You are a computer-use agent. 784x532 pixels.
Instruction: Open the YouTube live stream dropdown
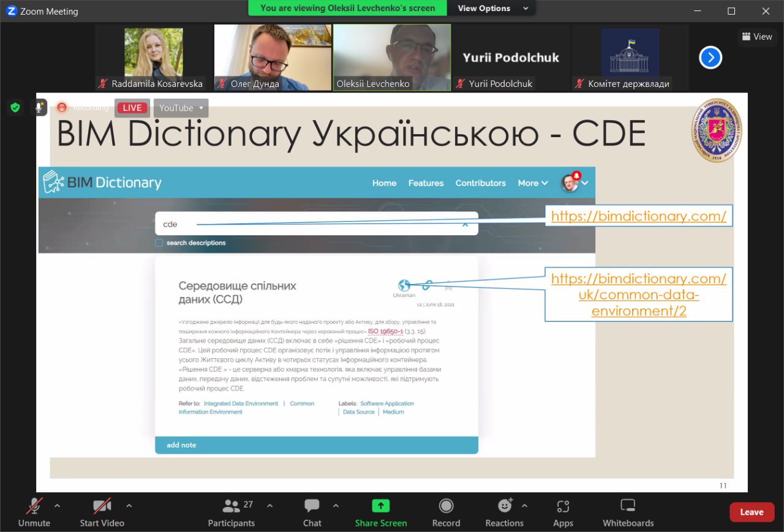[x=181, y=108]
